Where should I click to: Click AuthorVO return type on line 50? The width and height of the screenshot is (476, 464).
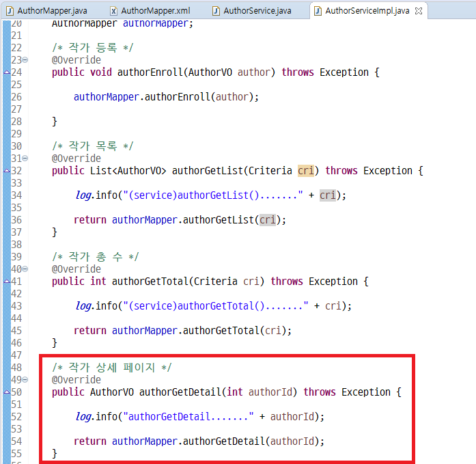(112, 392)
